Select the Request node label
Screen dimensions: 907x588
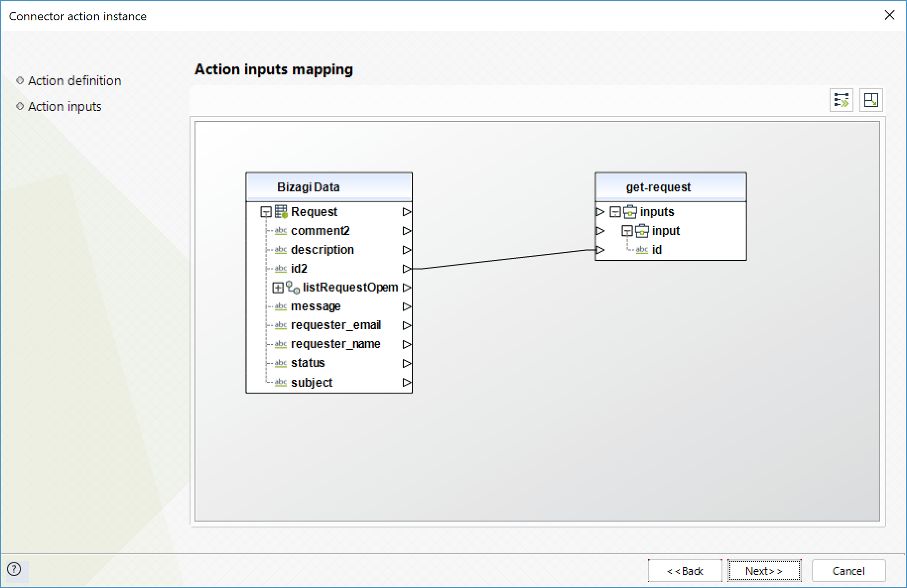point(314,212)
